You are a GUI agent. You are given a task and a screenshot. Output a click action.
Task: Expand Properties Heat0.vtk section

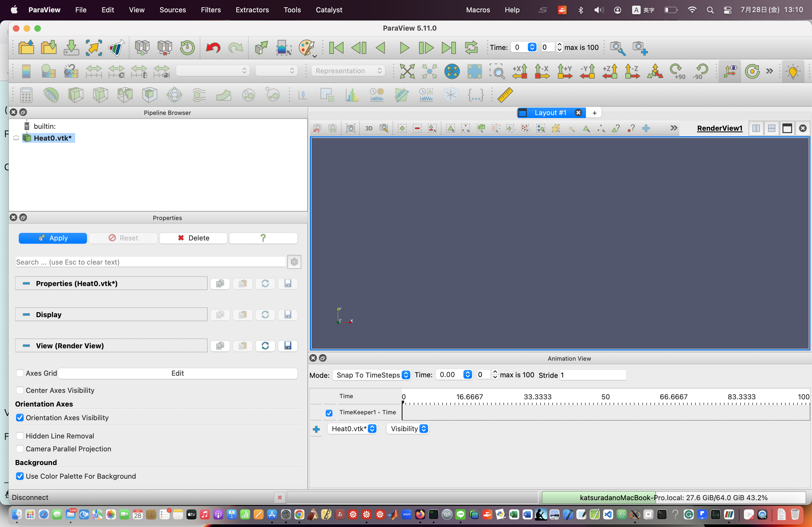pyautogui.click(x=26, y=283)
